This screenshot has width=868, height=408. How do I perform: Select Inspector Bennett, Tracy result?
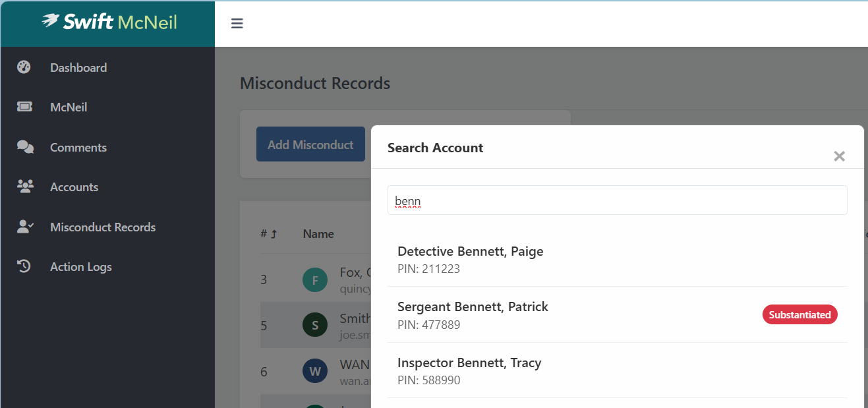617,370
